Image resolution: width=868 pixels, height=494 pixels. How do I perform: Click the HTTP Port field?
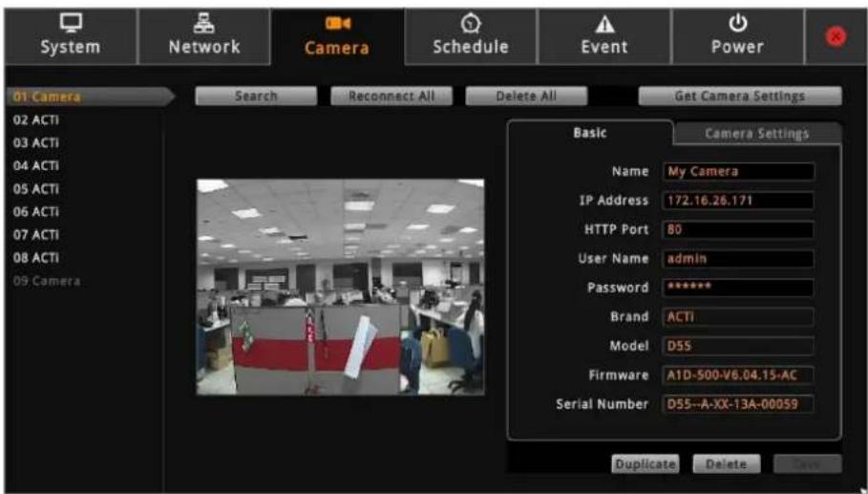[x=738, y=230]
